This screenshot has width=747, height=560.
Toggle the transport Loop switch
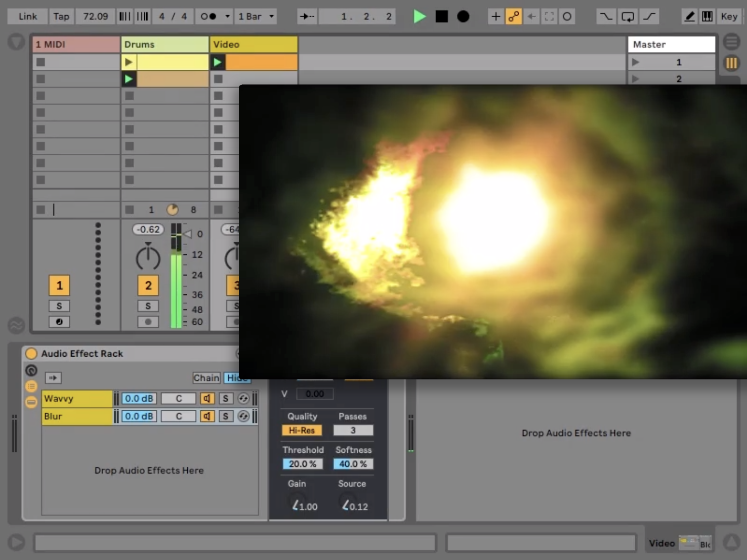(x=628, y=17)
